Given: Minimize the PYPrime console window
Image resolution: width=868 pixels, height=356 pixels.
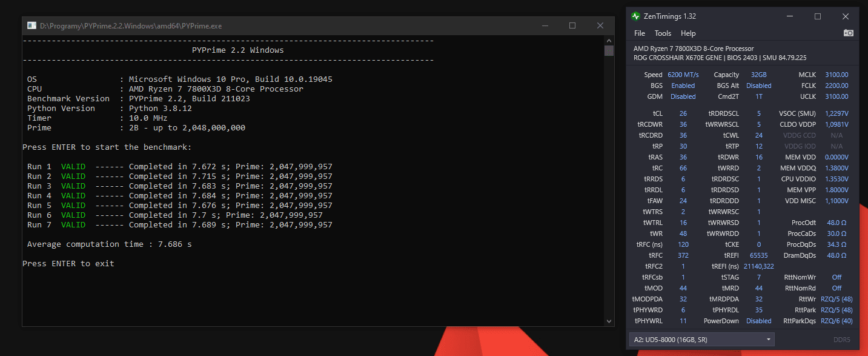Looking at the screenshot, I should (x=545, y=25).
